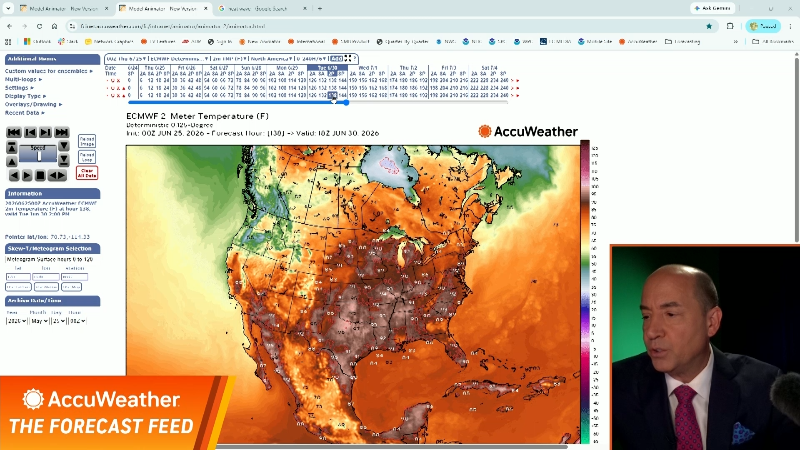Screen dimensions: 800x450
Task: Select the Mon 6/29 day header in the timeline
Action: [x=287, y=68]
